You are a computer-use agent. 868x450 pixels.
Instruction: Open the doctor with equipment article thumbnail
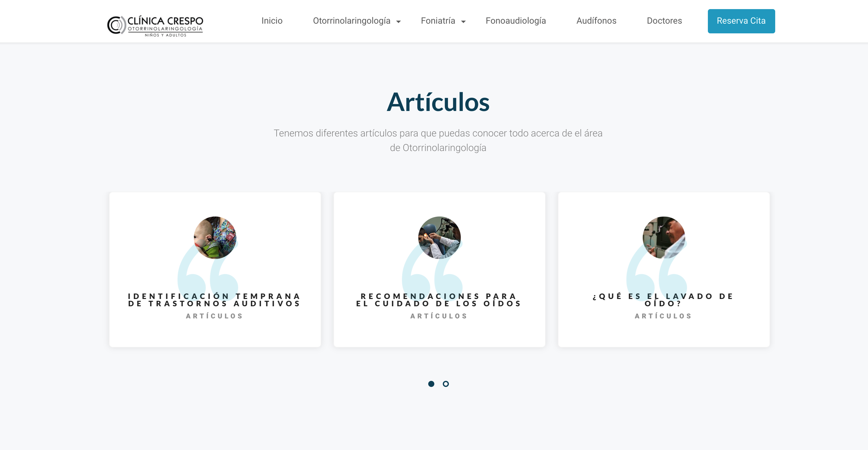pyautogui.click(x=664, y=237)
